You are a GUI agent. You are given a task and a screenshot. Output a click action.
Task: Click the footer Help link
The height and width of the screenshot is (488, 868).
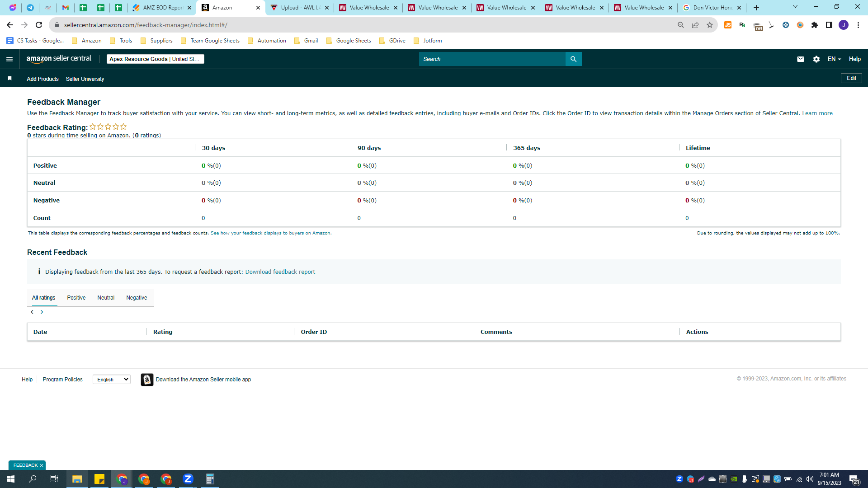(x=27, y=380)
